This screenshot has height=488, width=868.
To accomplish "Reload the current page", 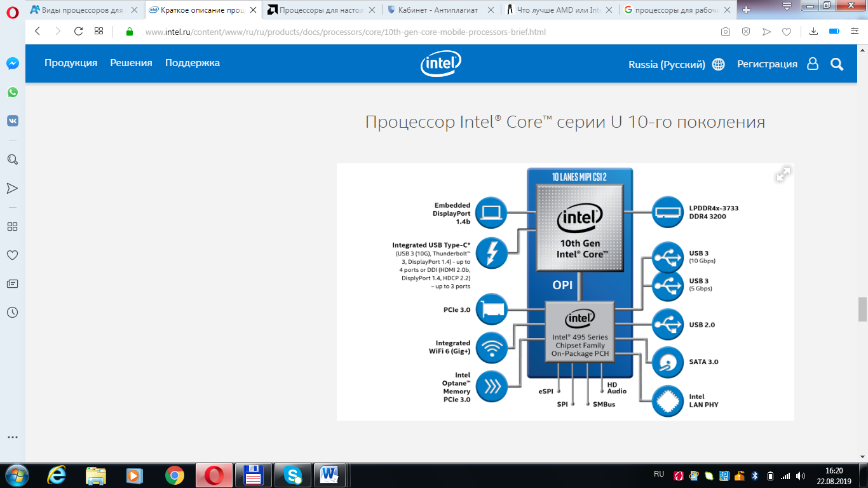I will pos(79,31).
